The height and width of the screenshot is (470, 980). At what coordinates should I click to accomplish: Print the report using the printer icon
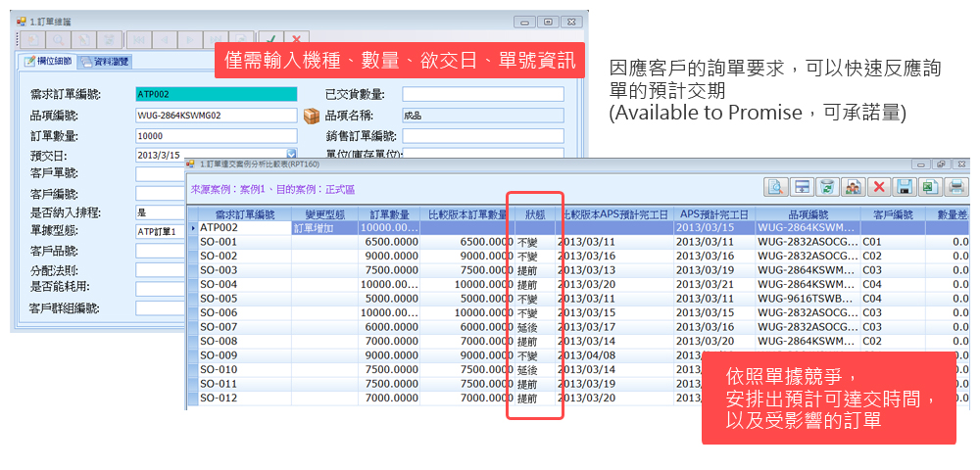955,187
